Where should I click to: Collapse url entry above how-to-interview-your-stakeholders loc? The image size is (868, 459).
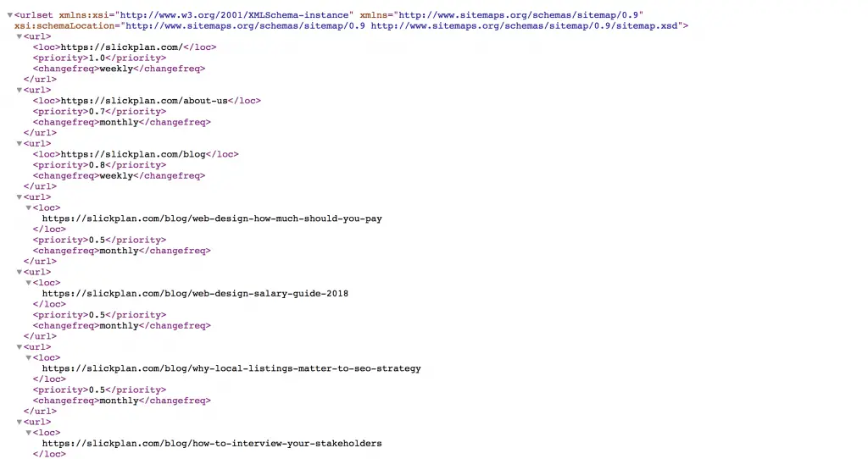(x=19, y=422)
